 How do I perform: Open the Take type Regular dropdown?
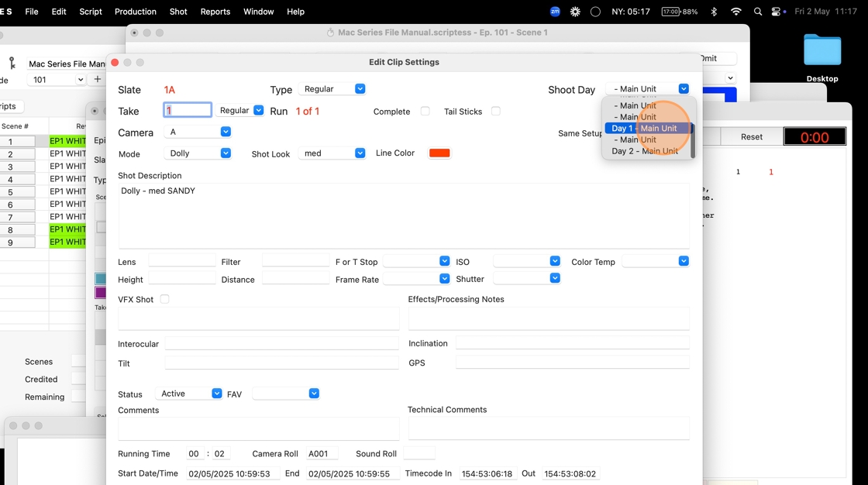click(x=239, y=110)
